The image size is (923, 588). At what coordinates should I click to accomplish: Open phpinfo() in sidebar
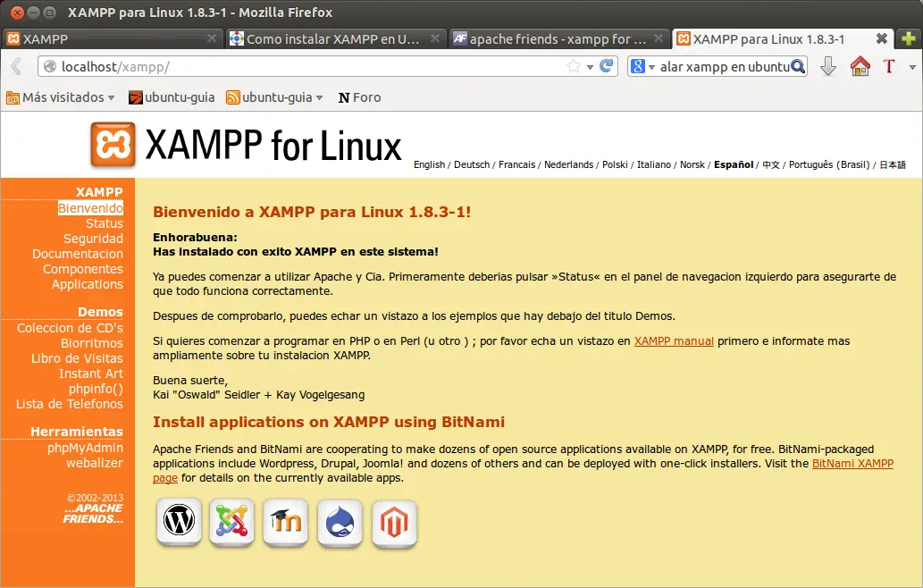(96, 389)
